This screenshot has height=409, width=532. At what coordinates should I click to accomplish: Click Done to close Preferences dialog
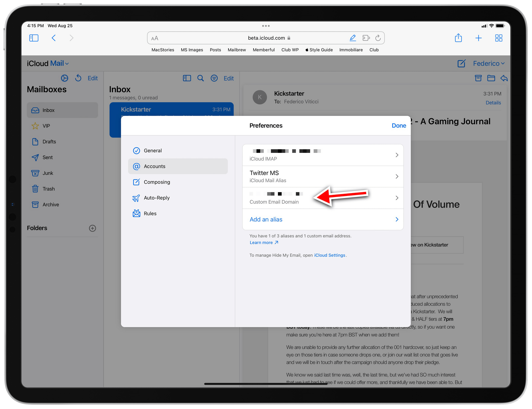(398, 125)
